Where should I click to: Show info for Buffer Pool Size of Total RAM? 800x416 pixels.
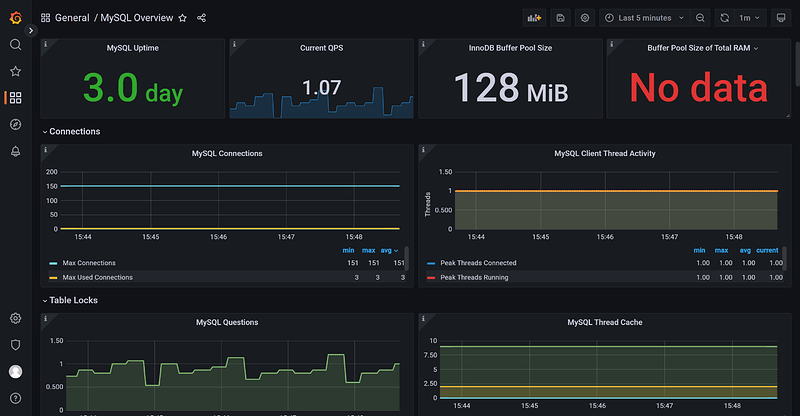click(611, 44)
